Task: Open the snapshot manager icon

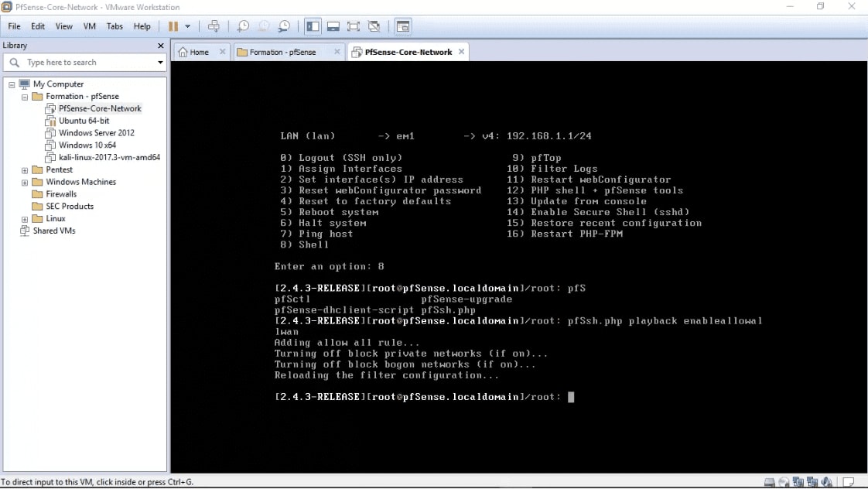Action: (284, 26)
